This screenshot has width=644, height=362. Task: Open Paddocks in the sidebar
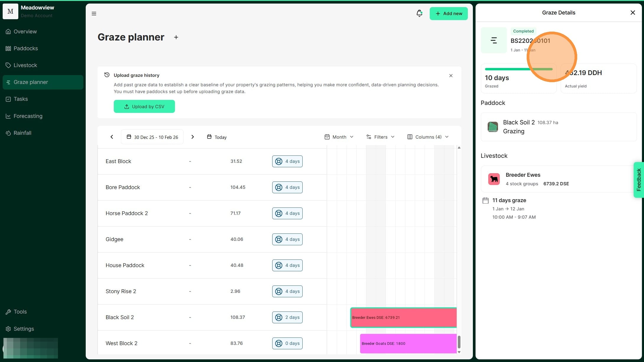[26, 48]
